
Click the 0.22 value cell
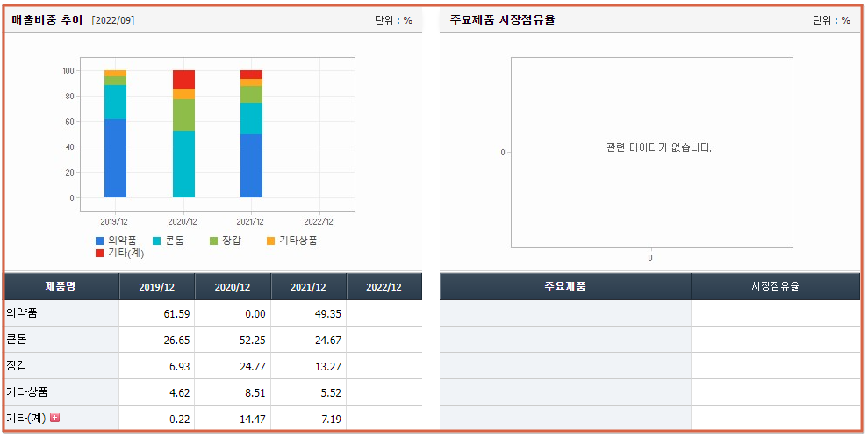click(157, 419)
